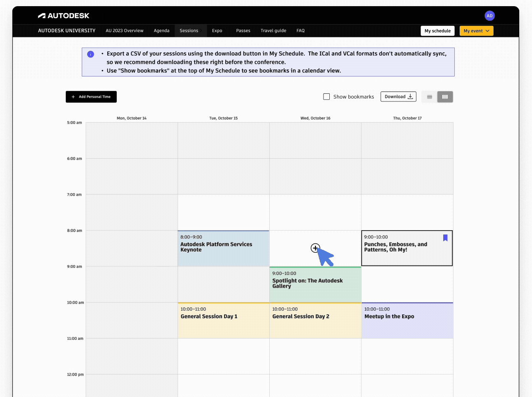Open General Session Day 2 event
Image resolution: width=532 pixels, height=397 pixels.
(x=315, y=321)
